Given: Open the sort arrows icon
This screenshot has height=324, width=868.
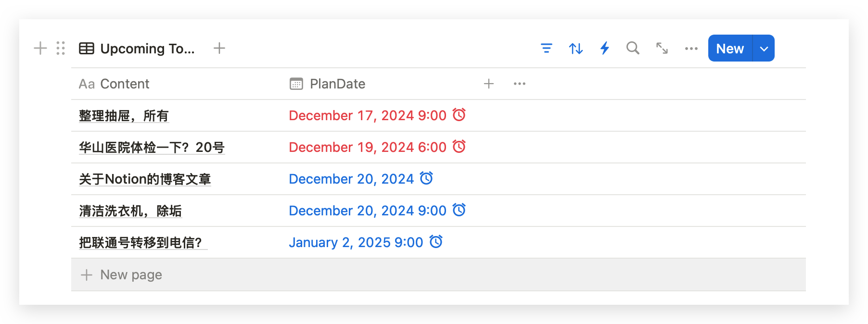Looking at the screenshot, I should tap(575, 48).
